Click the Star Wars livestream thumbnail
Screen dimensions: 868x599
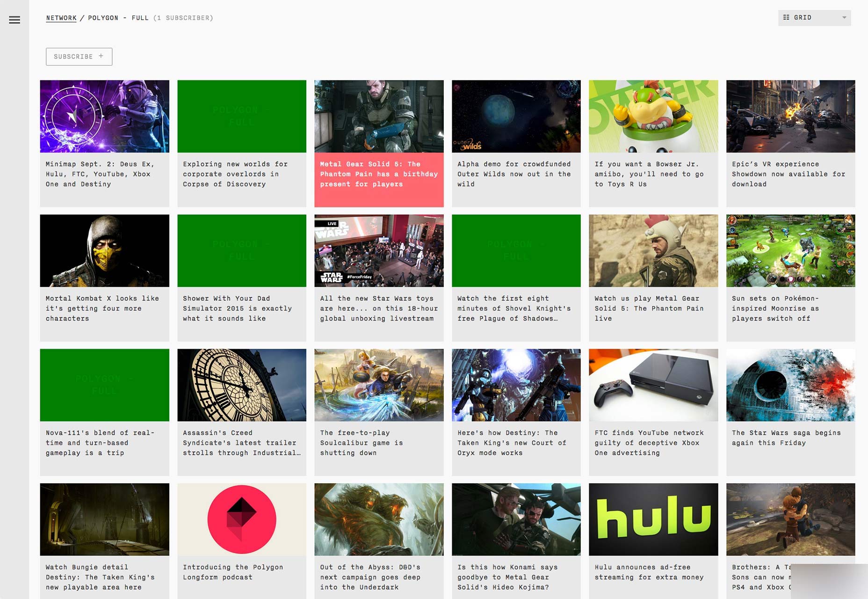379,251
